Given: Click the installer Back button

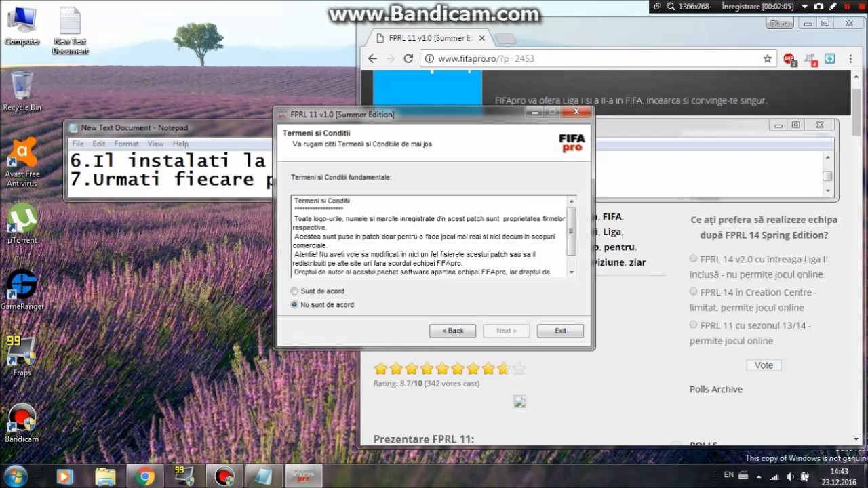Looking at the screenshot, I should tap(452, 331).
